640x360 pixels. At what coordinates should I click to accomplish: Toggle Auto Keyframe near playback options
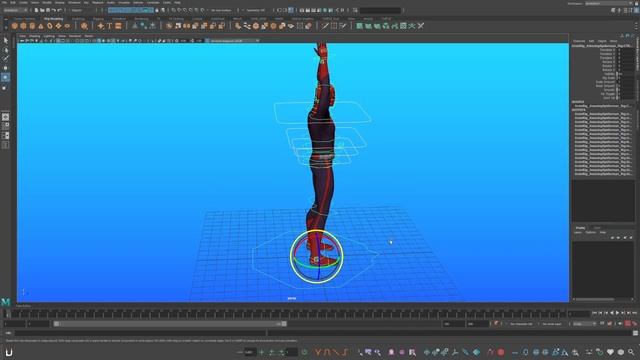(628, 324)
